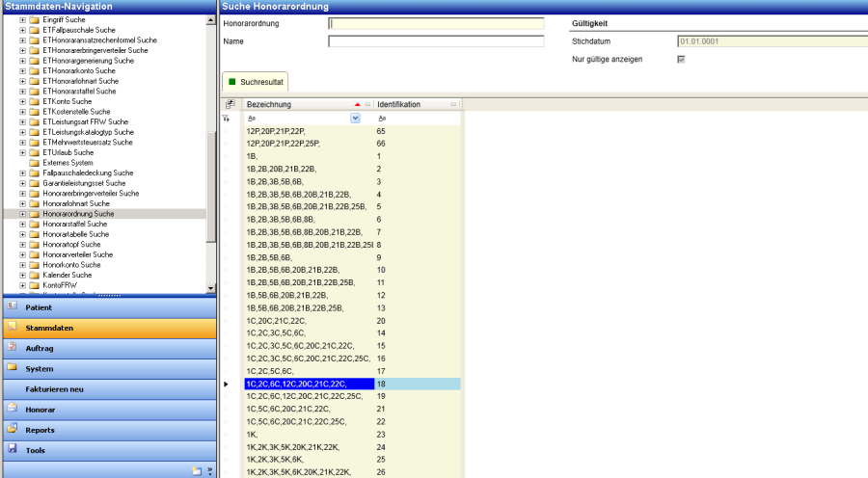Click the Tools disk icon
This screenshot has width=868, height=478.
[12, 449]
